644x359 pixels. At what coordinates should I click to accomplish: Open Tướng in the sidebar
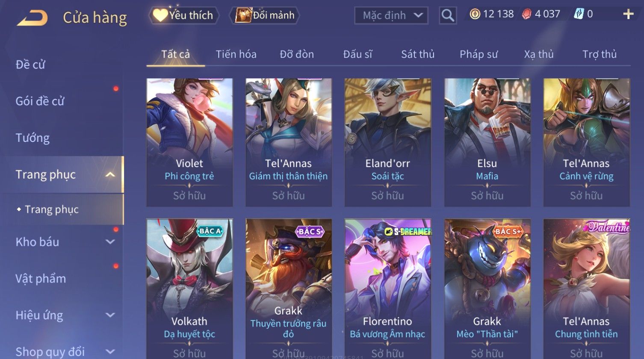click(32, 138)
